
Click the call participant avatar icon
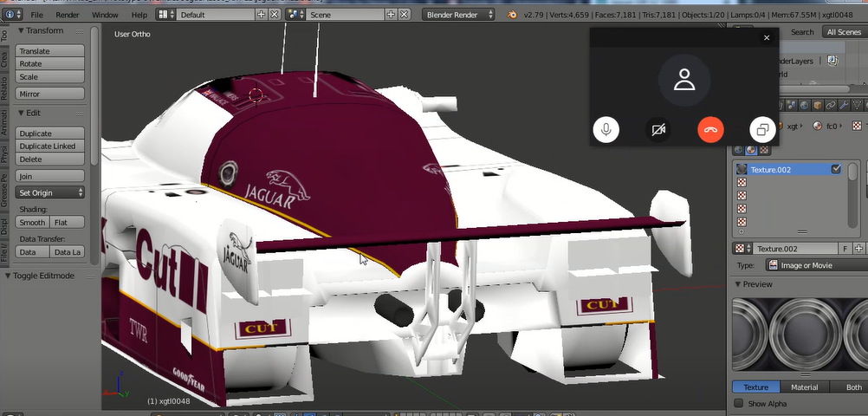click(684, 80)
